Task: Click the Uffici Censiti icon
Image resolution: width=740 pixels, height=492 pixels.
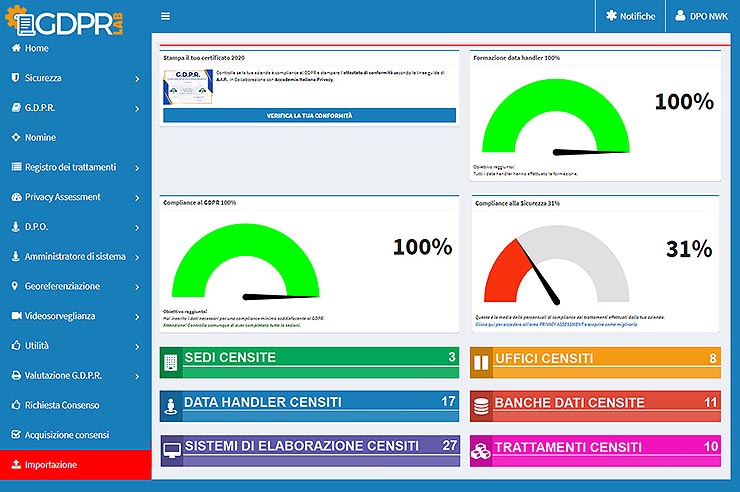Action: pyautogui.click(x=481, y=361)
